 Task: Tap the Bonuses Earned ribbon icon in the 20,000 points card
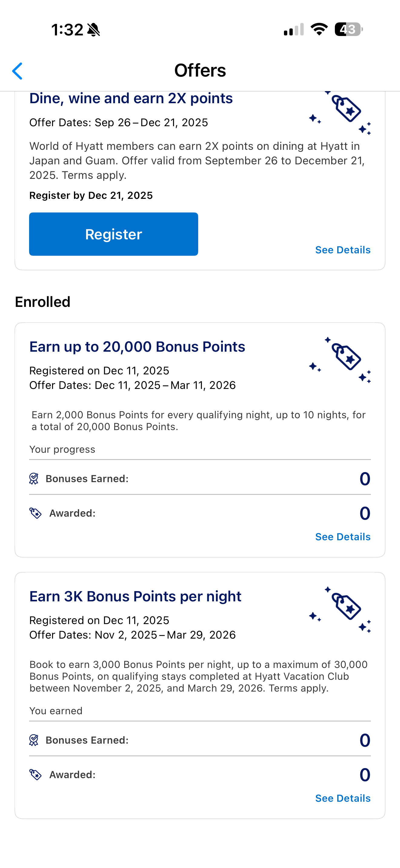(x=34, y=479)
